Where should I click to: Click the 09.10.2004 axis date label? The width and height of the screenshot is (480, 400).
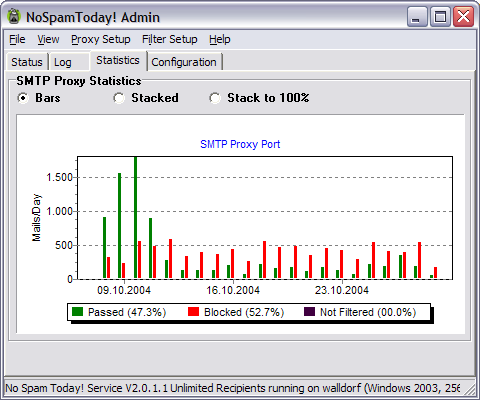(x=124, y=290)
